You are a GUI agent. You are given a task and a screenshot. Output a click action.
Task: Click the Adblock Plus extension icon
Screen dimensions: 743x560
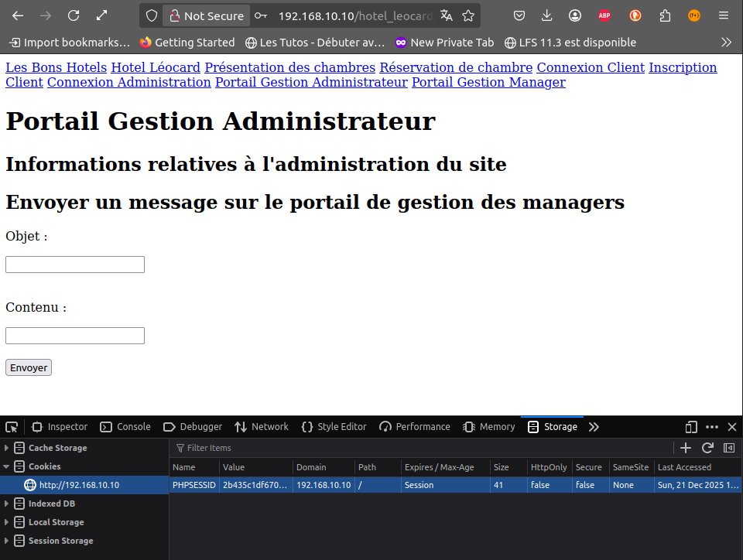point(604,15)
